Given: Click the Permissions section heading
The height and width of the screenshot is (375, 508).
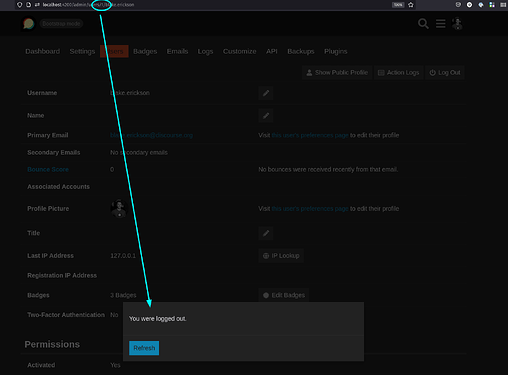Looking at the screenshot, I should click(x=52, y=344).
